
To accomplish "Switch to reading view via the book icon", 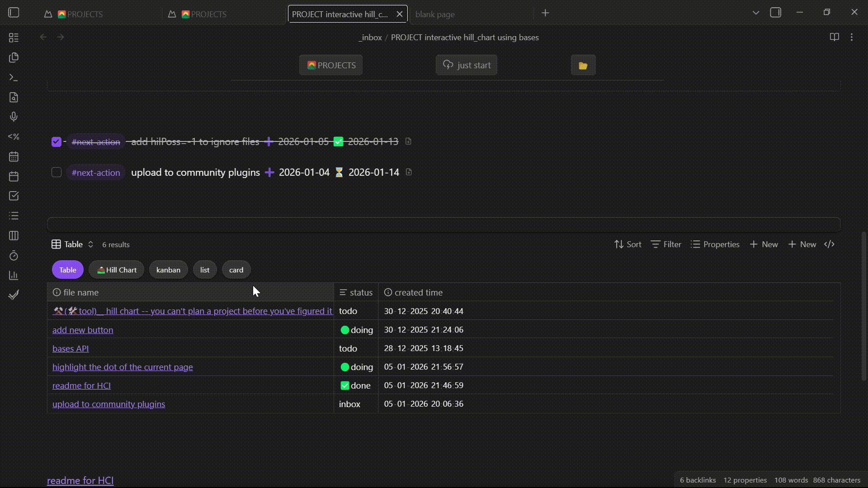I will tap(834, 37).
